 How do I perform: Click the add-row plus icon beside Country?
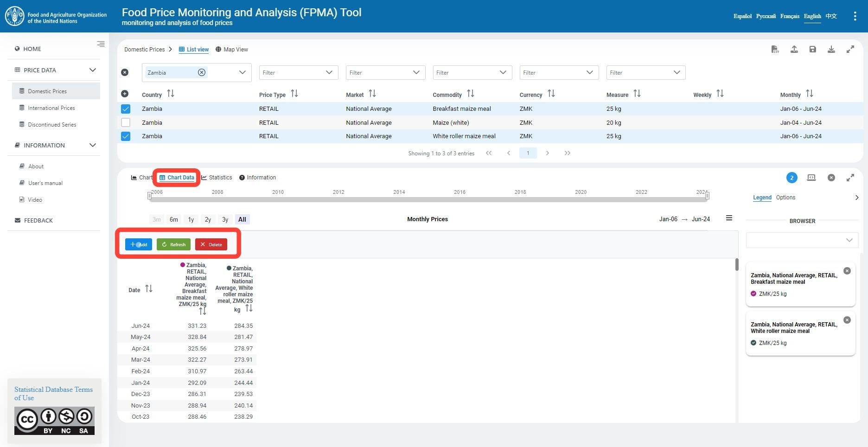[x=125, y=94]
